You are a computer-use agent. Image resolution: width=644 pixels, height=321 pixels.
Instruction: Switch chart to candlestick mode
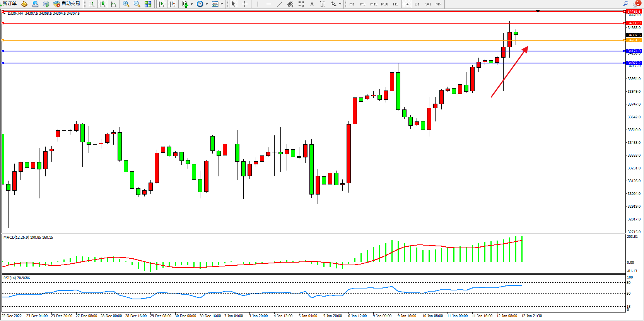[102, 4]
